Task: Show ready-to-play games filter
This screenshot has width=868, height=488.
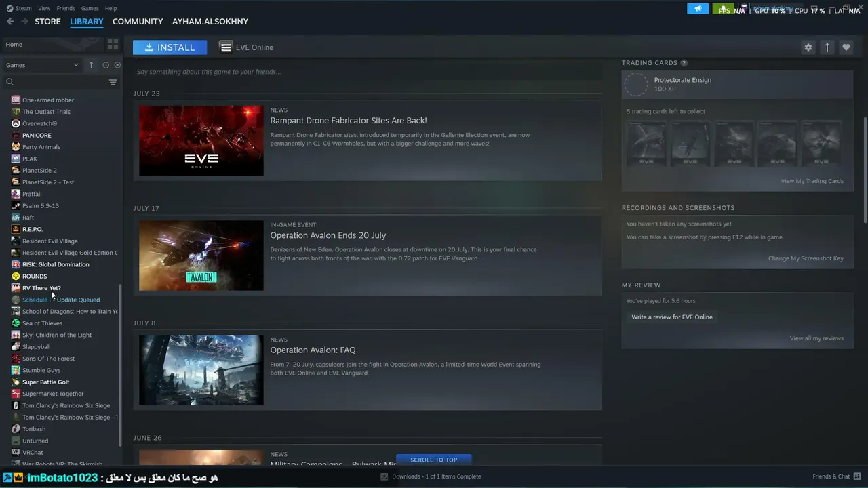Action: [x=117, y=65]
